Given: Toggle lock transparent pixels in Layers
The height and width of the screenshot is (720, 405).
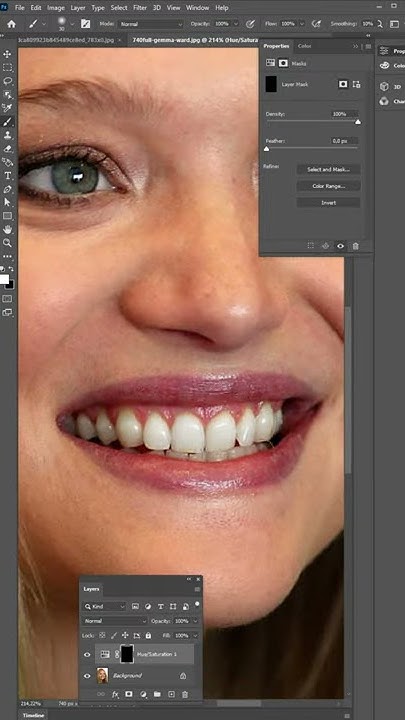Looking at the screenshot, I should (x=102, y=636).
